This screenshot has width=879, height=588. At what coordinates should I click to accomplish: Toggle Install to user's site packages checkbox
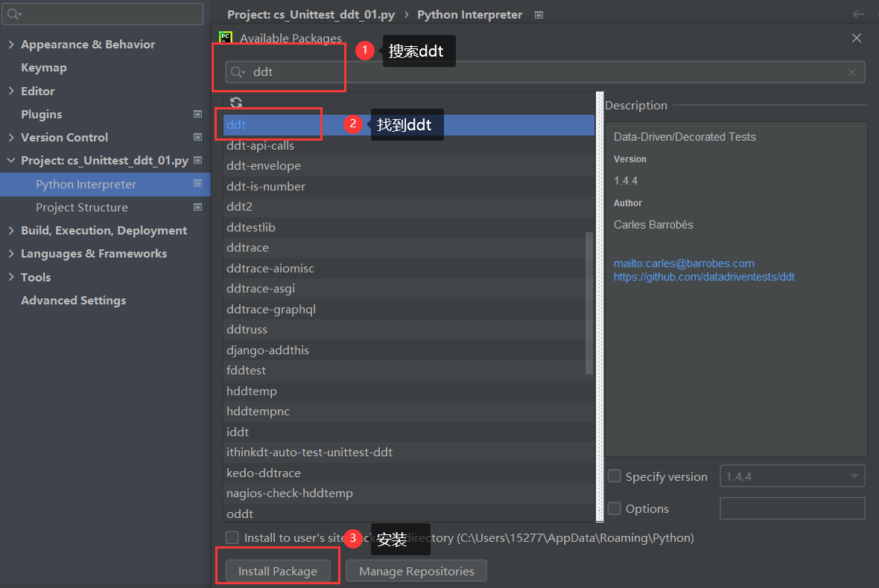tap(232, 537)
